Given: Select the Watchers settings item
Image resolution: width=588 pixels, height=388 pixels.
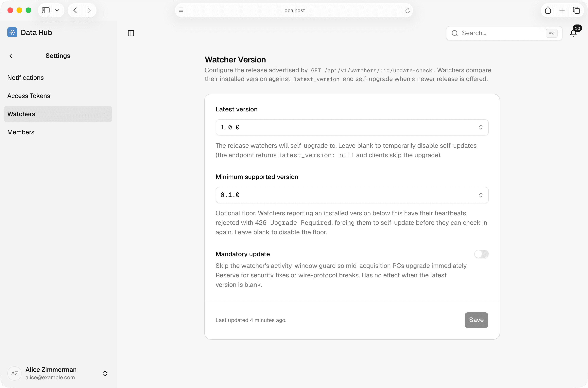Looking at the screenshot, I should (58, 114).
